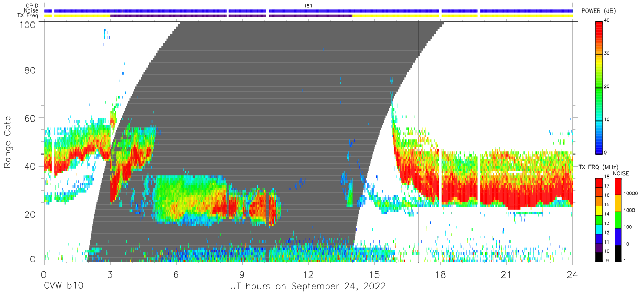Image resolution: width=644 pixels, height=297 pixels.
Task: Select the '9' tick on the TX FRQ scale
Action: [x=607, y=260]
